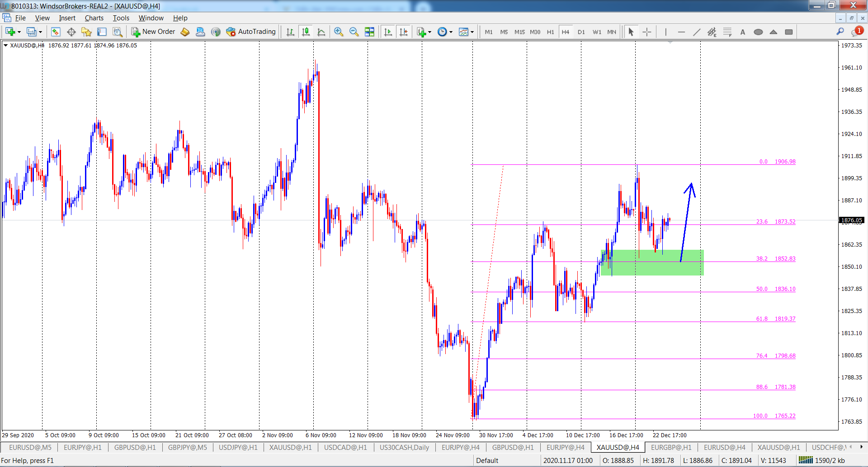Zoom in on the chart
This screenshot has height=467, width=868.
click(x=339, y=32)
